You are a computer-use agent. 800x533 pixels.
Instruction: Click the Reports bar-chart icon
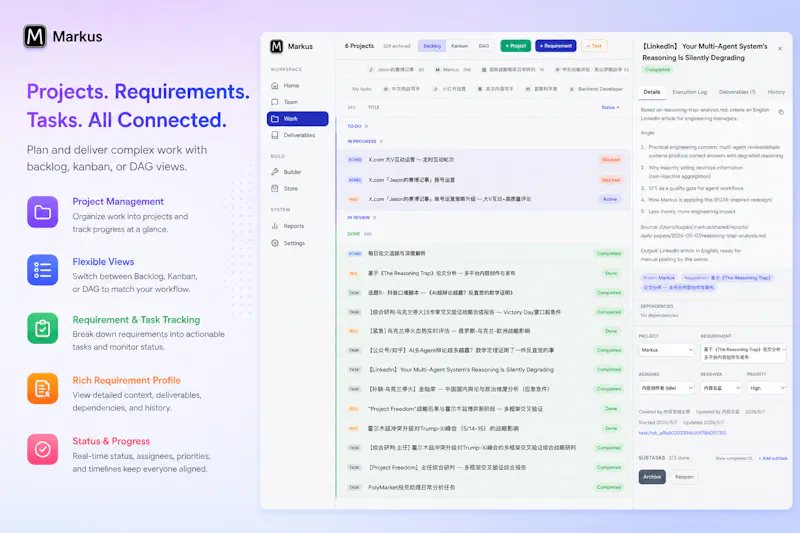(x=275, y=226)
